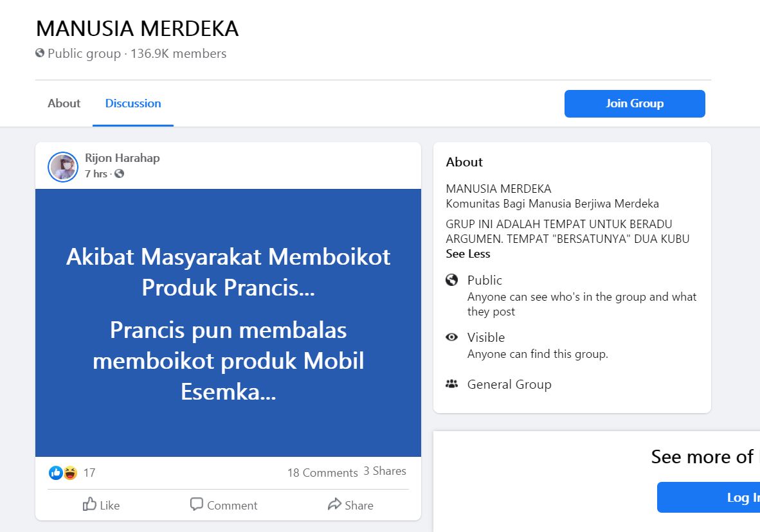
Task: Click the globe icon beside Public
Action: click(452, 280)
